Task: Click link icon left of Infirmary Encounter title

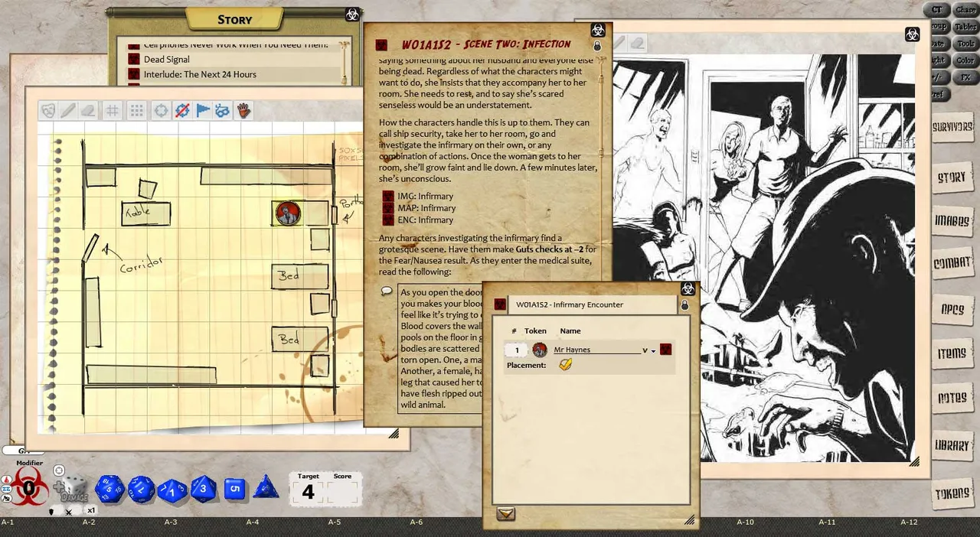Action: (500, 304)
